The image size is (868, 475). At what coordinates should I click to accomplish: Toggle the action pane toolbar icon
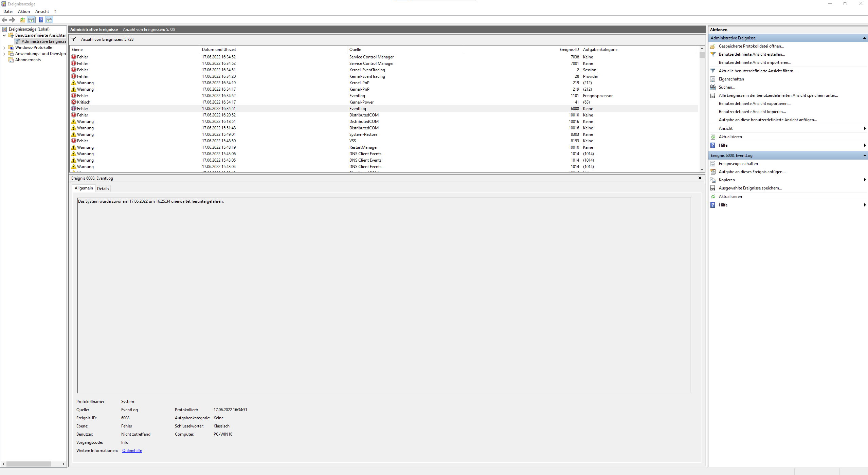pos(49,20)
